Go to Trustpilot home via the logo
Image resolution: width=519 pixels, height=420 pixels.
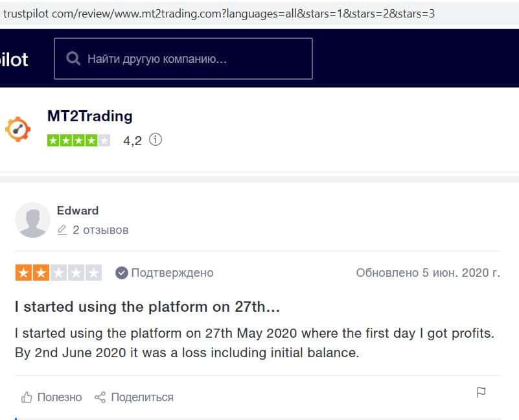coord(14,60)
